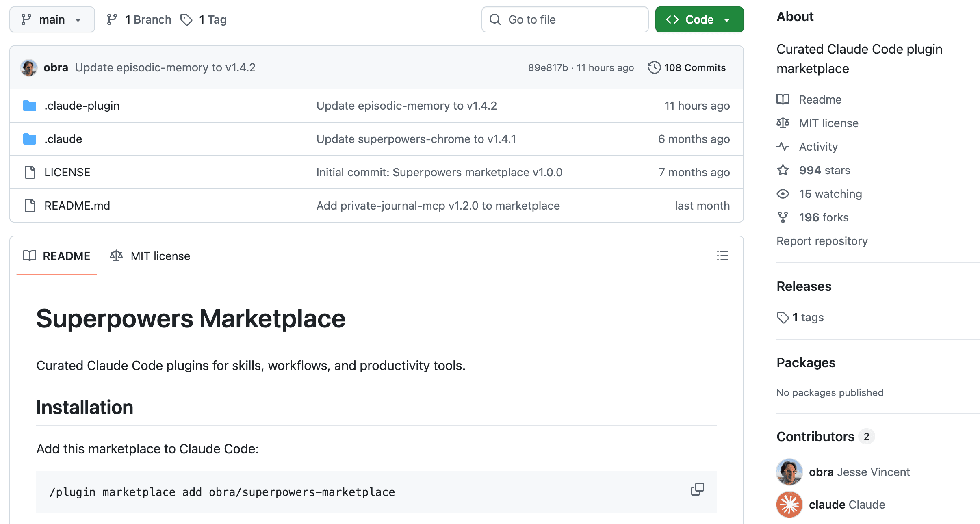
Task: Click the star icon beside 994 stars
Action: point(783,170)
